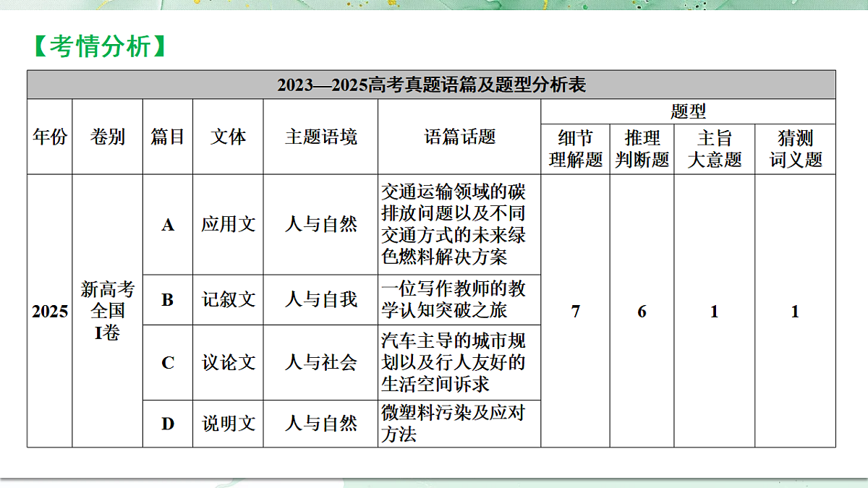Click the 记叙文 genre cell
The image size is (868, 488).
[x=229, y=299]
